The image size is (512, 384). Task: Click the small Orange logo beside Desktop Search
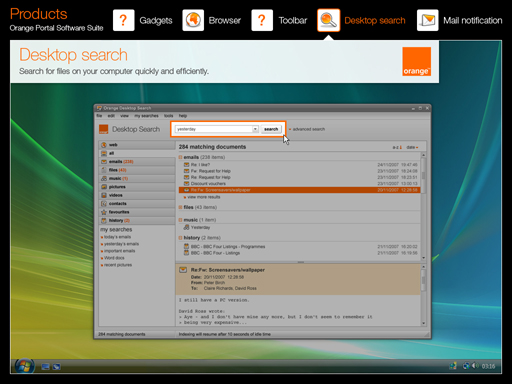pos(104,129)
